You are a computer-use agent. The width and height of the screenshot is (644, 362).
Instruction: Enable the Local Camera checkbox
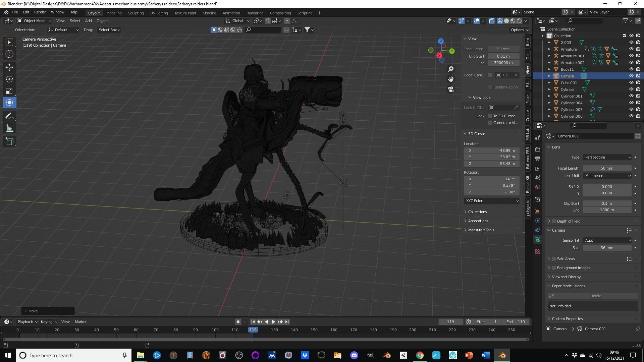pos(490,75)
